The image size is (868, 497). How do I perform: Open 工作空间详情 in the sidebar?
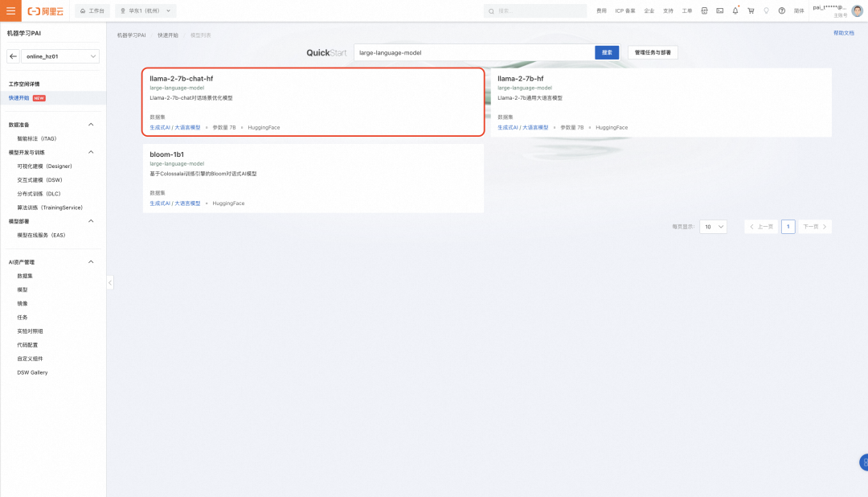coord(24,84)
